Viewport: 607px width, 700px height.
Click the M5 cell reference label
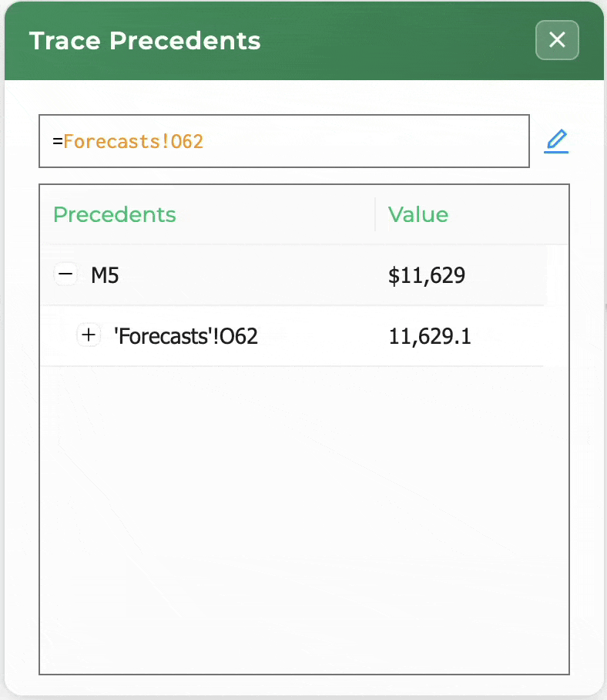[x=105, y=275]
